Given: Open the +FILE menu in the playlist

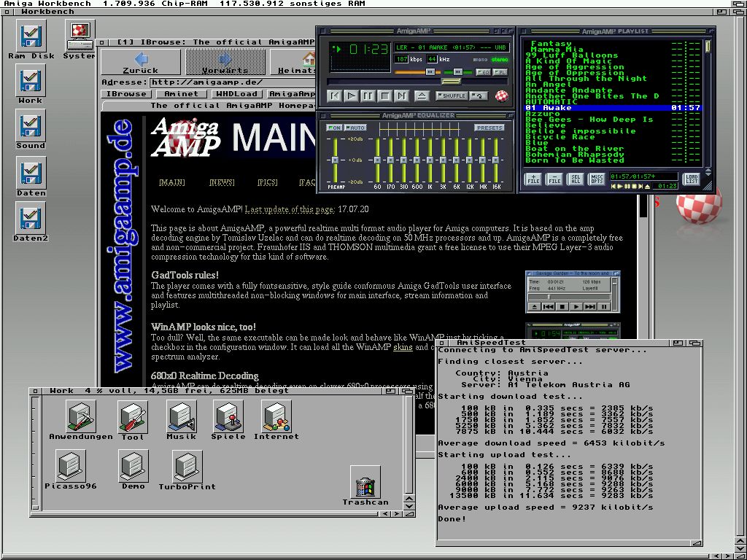Looking at the screenshot, I should [x=533, y=179].
